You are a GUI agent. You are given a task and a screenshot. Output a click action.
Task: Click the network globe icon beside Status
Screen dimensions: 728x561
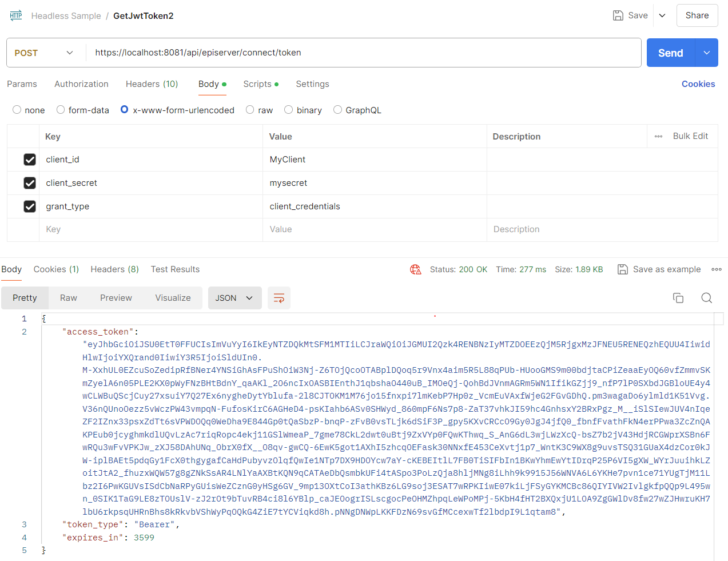point(416,269)
